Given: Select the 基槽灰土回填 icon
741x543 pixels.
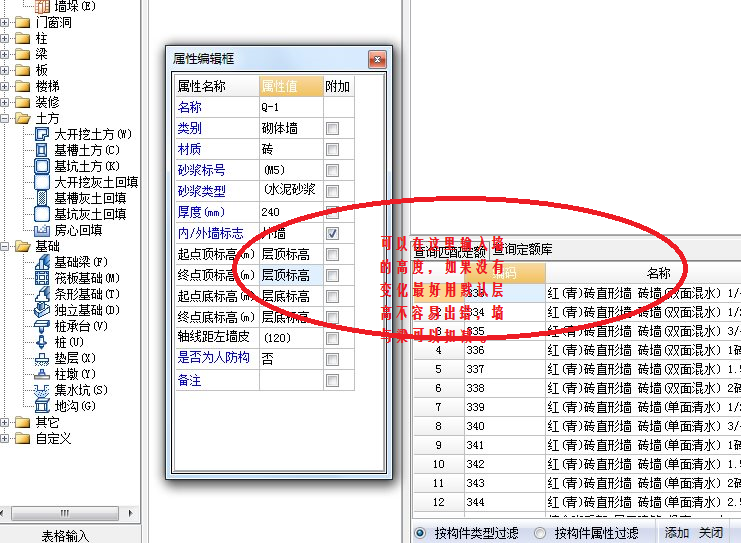Looking at the screenshot, I should [x=42, y=198].
